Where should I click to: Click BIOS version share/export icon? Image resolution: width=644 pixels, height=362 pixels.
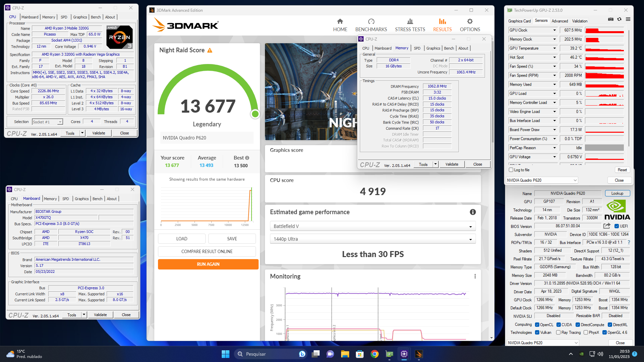click(606, 226)
